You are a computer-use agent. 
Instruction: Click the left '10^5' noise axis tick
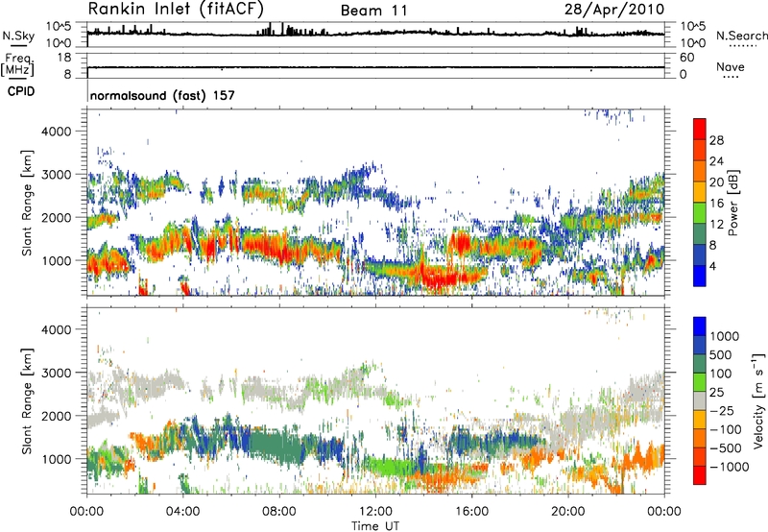tap(59, 27)
